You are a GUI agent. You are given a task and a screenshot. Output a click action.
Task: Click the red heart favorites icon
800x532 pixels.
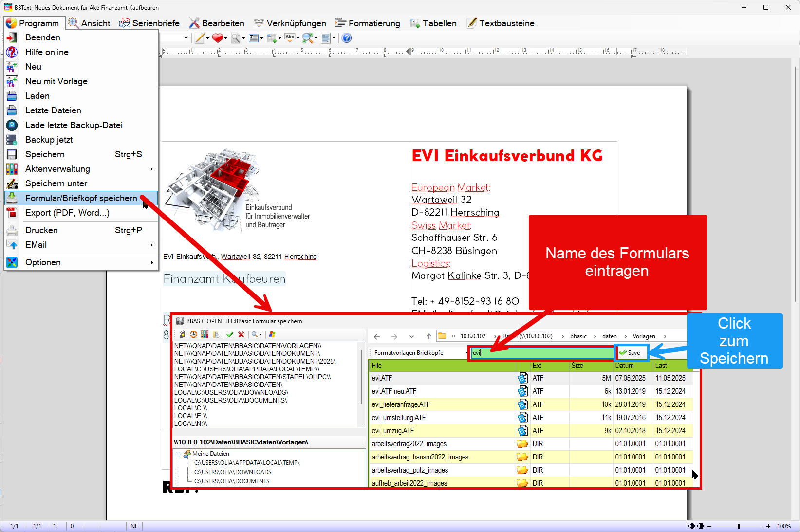tap(217, 38)
